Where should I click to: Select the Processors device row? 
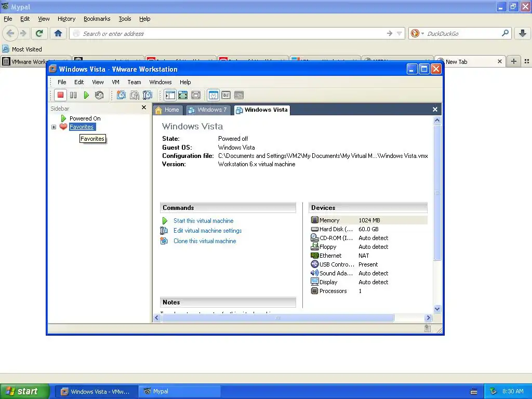368,291
